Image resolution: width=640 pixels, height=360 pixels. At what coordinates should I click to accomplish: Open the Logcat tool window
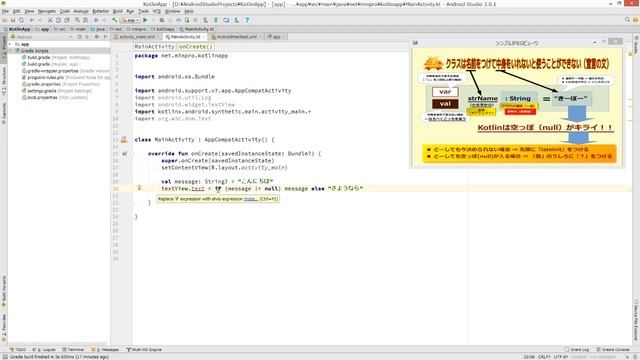44,350
